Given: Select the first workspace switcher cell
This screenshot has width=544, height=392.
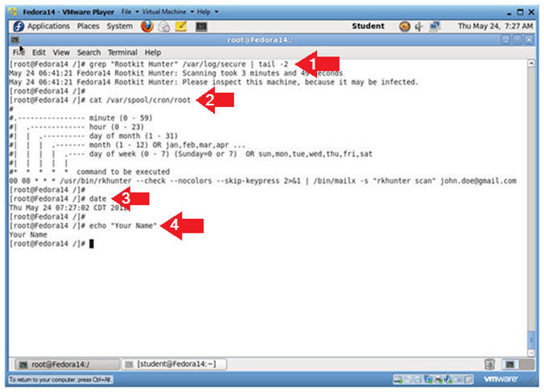Looking at the screenshot, I should coord(510,365).
